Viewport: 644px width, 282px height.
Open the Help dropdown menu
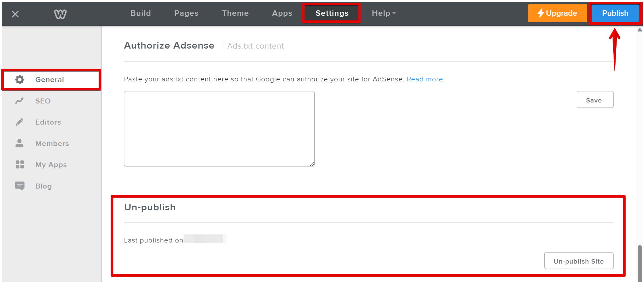383,13
